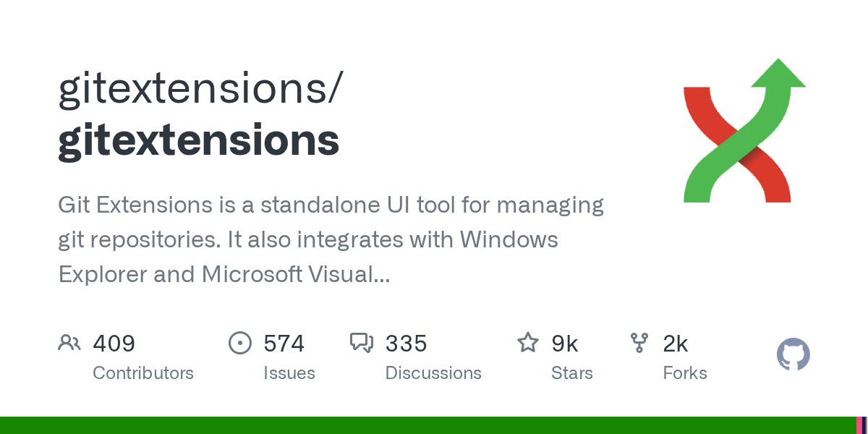Select the 335 Discussions count
The image size is (868, 434).
click(x=407, y=344)
